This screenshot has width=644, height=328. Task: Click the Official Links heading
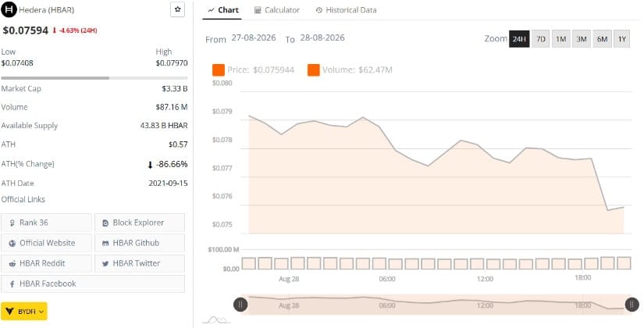click(23, 199)
